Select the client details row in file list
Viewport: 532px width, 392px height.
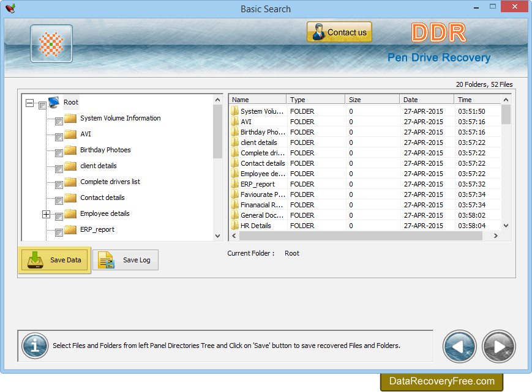(x=365, y=142)
